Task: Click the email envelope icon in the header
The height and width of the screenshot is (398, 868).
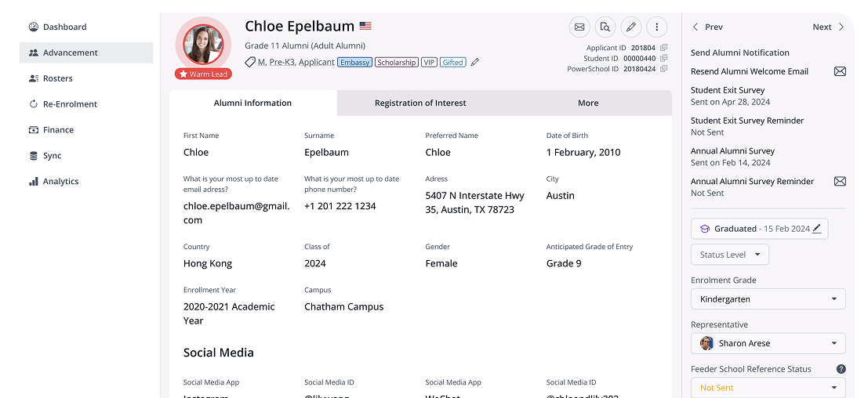Action: click(x=579, y=27)
